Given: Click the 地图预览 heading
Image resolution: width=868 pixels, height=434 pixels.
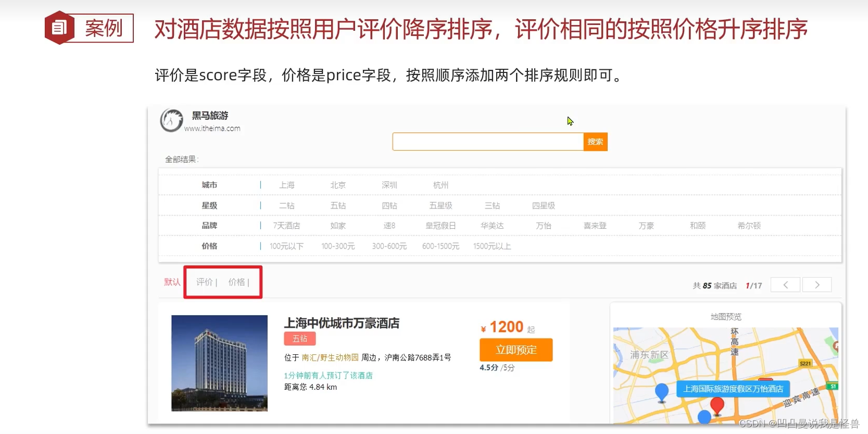Looking at the screenshot, I should [x=726, y=317].
